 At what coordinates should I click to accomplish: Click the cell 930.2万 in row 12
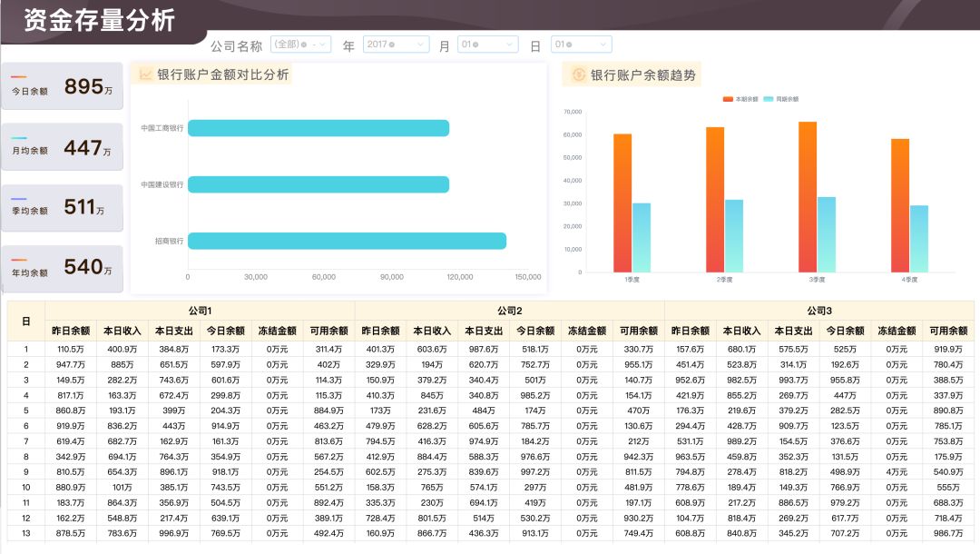click(x=638, y=518)
